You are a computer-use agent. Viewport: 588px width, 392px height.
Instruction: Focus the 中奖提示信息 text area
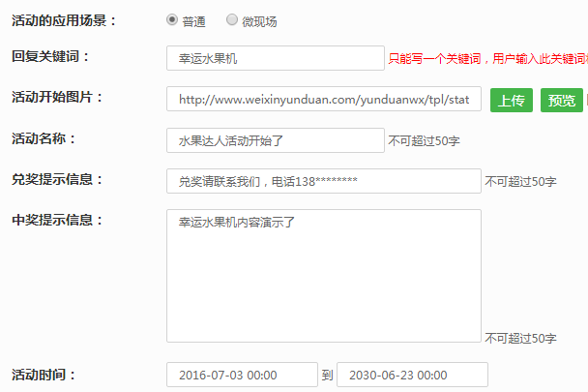323,275
